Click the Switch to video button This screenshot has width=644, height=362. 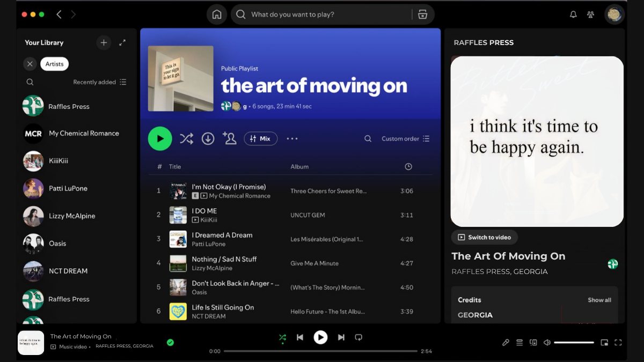click(x=484, y=237)
